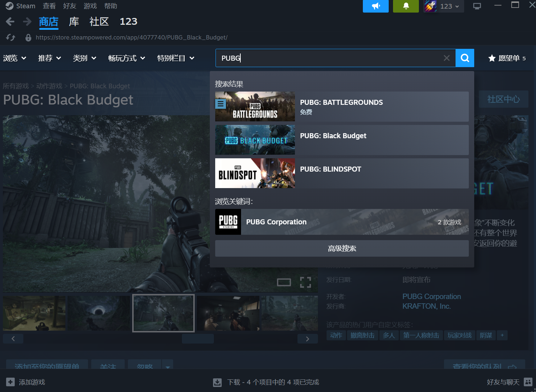Clear the search field with X

[447, 58]
